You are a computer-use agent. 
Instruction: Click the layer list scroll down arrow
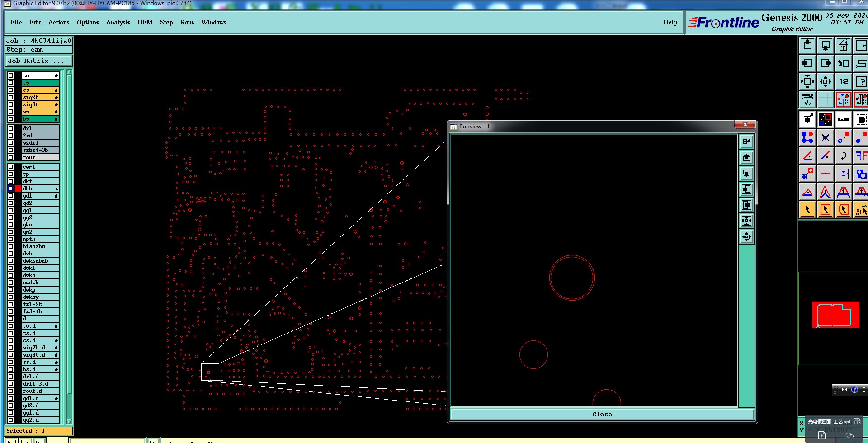coord(69,421)
